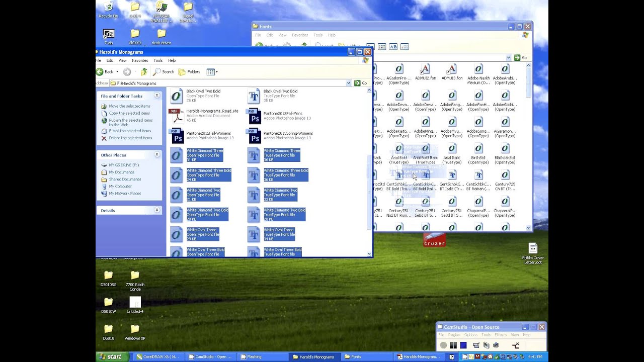644x362 pixels.
Task: Select Black Oval Two Bold TrueType font file
Action: point(273,96)
